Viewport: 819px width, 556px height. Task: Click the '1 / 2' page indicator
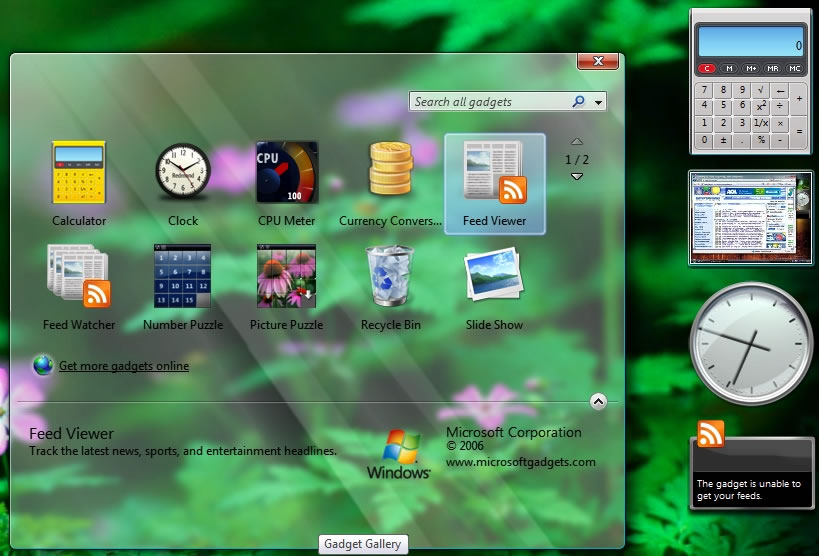point(577,159)
